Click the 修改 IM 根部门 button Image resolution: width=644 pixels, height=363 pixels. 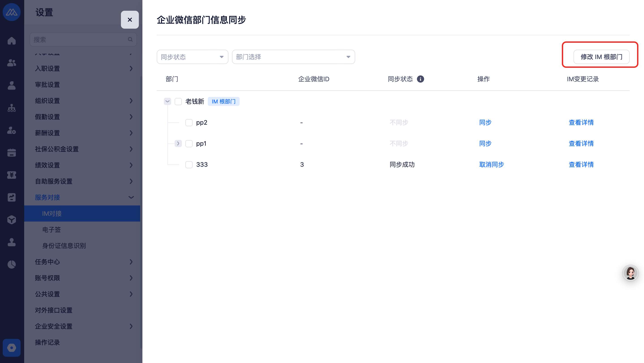pos(601,57)
